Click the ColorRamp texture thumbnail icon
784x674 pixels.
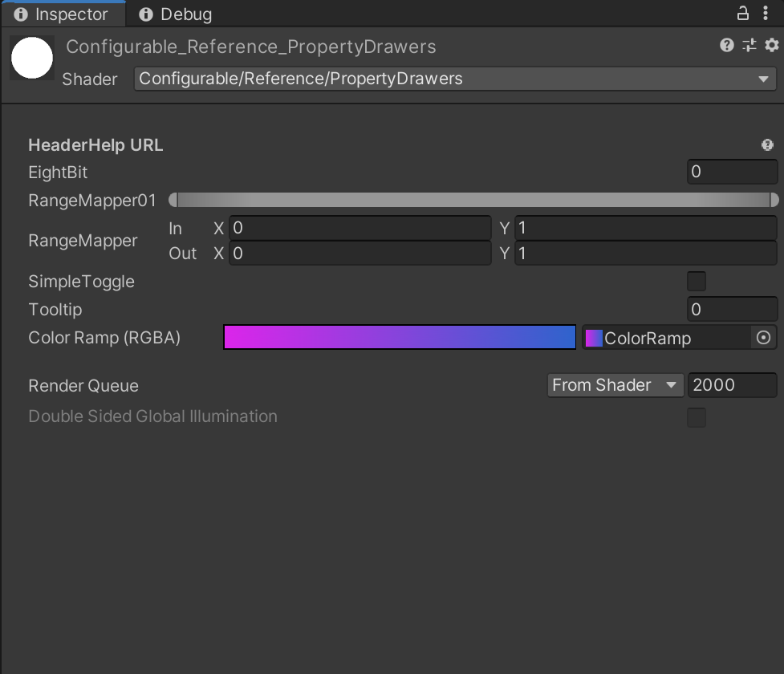coord(594,338)
